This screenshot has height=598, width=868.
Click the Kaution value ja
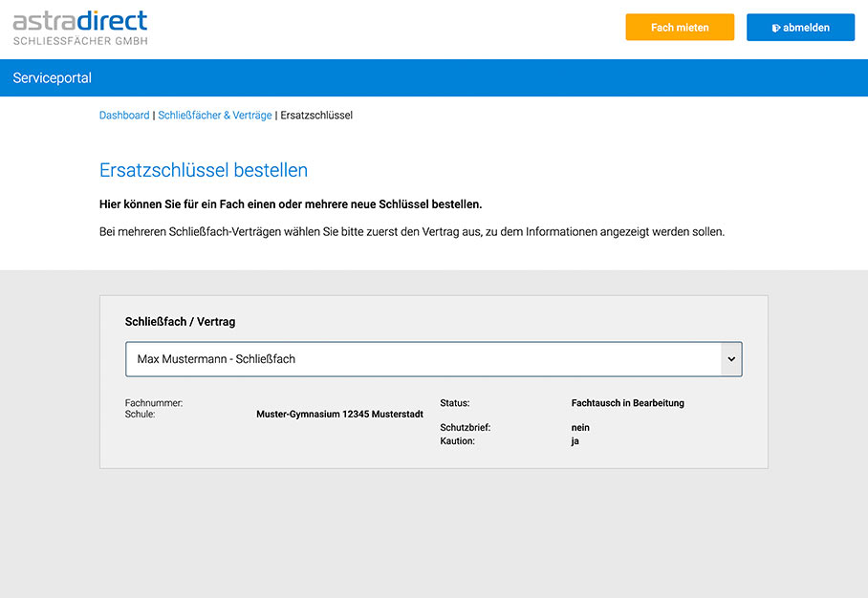(575, 440)
